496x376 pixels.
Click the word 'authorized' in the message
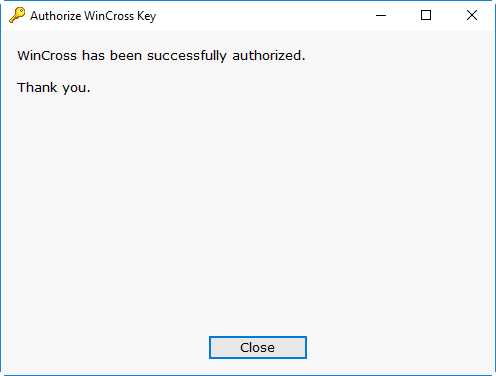click(x=267, y=55)
